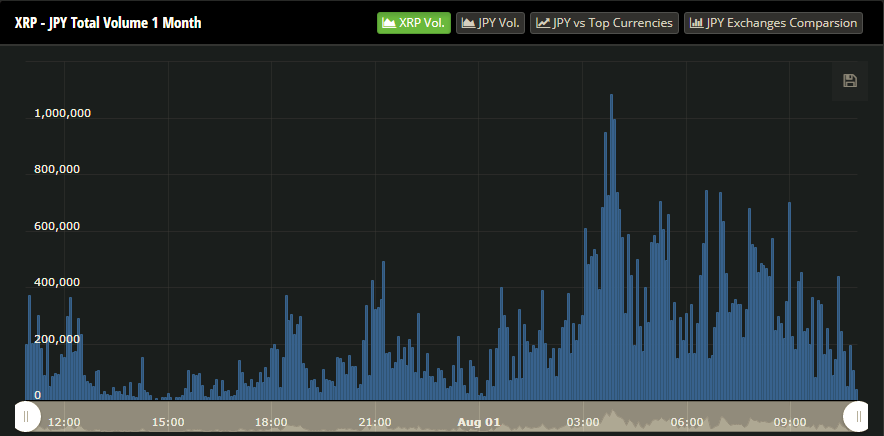Click the timeline scrollbar area near 03:00
Screen dimensions: 884x436
click(583, 416)
